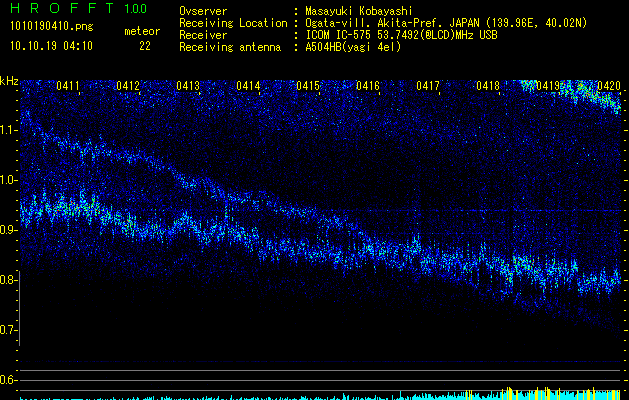Click the 0416 time marker
This screenshot has width=629, height=400.
click(368, 86)
